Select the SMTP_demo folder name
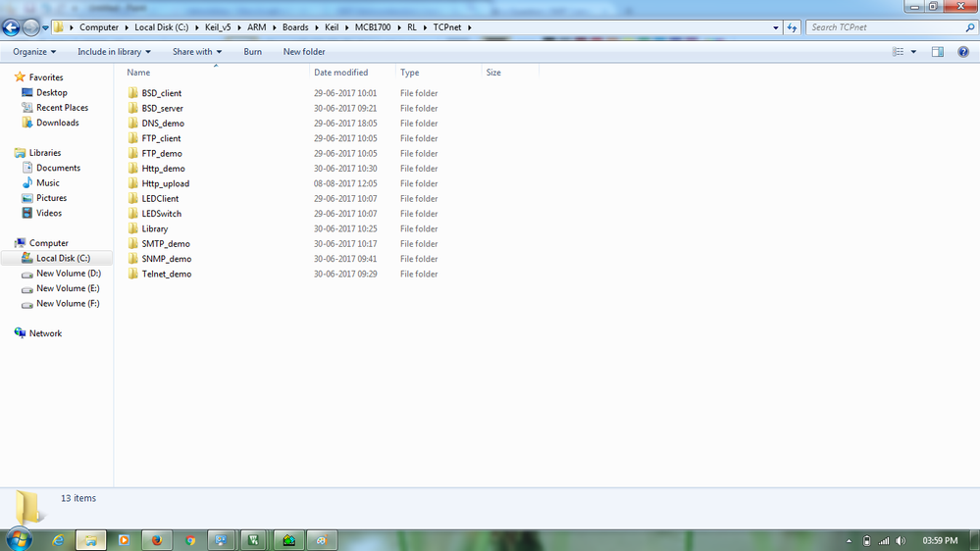This screenshot has width=980, height=551. pyautogui.click(x=166, y=244)
